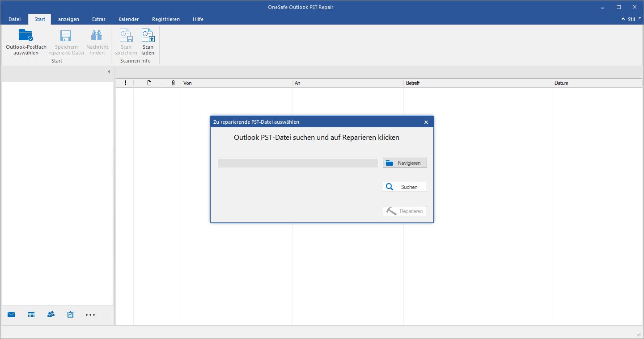
Task: Sort by the document type column icon
Action: 149,83
